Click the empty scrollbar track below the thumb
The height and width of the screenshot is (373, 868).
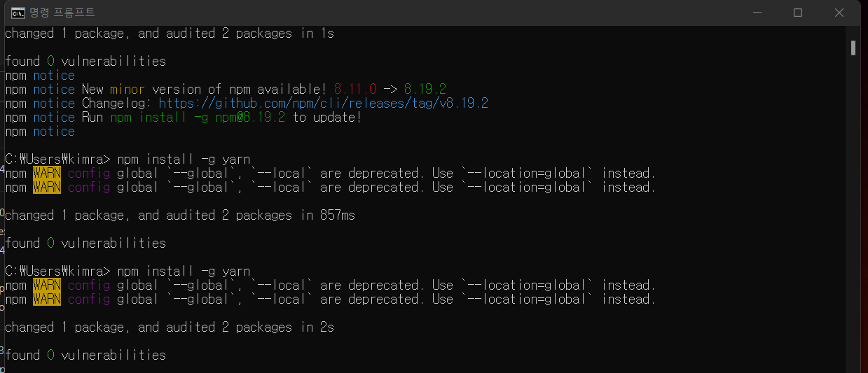[853, 210]
